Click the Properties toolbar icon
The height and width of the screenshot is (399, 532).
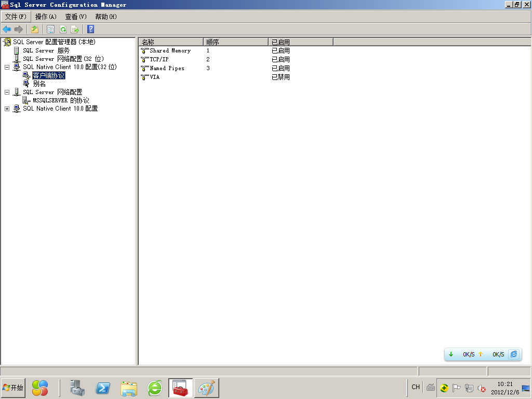click(50, 30)
